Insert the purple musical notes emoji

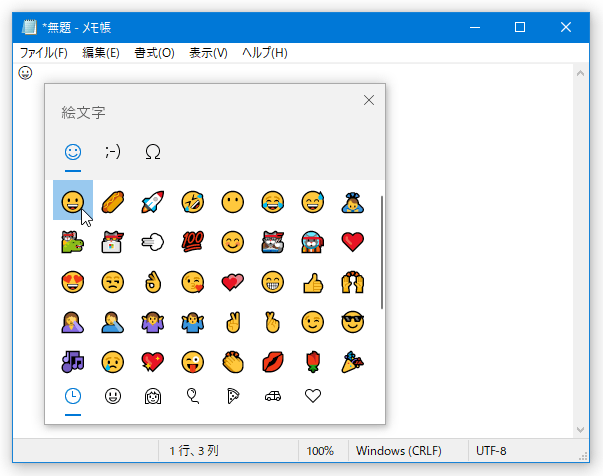coord(73,362)
